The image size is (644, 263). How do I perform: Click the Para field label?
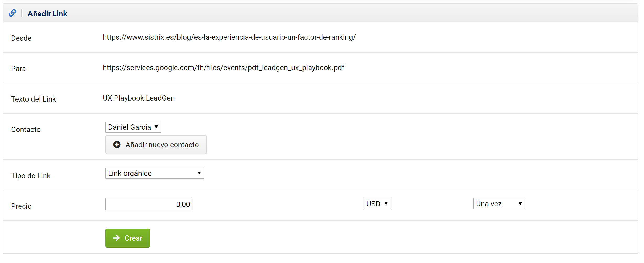18,69
